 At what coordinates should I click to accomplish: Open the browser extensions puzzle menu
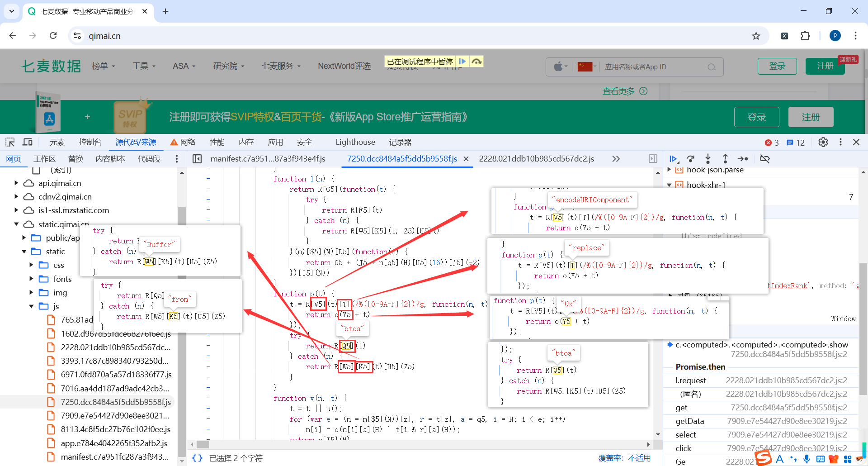click(805, 36)
